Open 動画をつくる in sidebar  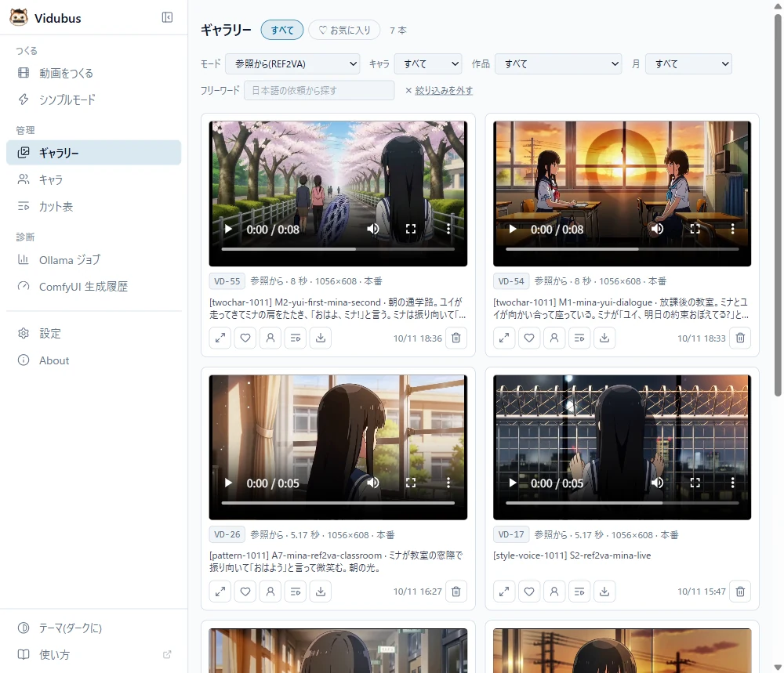(x=94, y=73)
